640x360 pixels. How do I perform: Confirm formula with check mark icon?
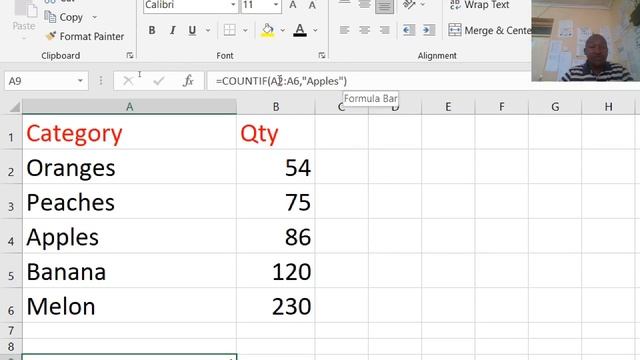point(158,81)
